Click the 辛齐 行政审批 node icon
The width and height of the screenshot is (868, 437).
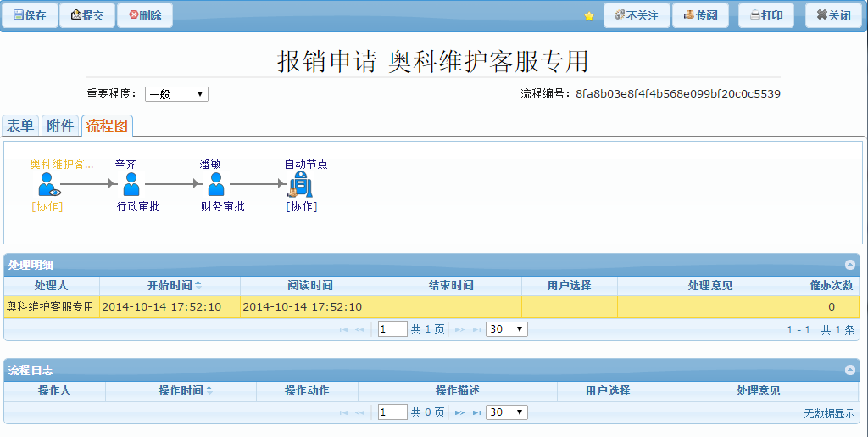point(131,184)
